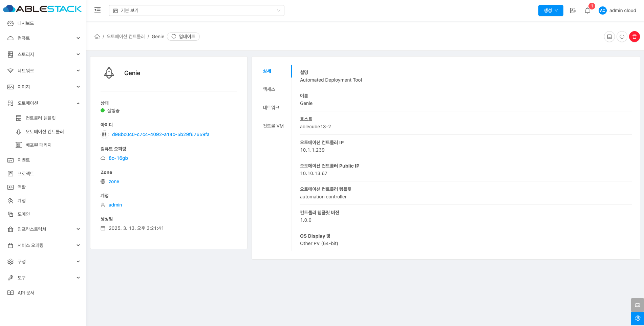This screenshot has height=326, width=644.
Task: Open the 8c-16gb compute offering link
Action: (x=118, y=158)
